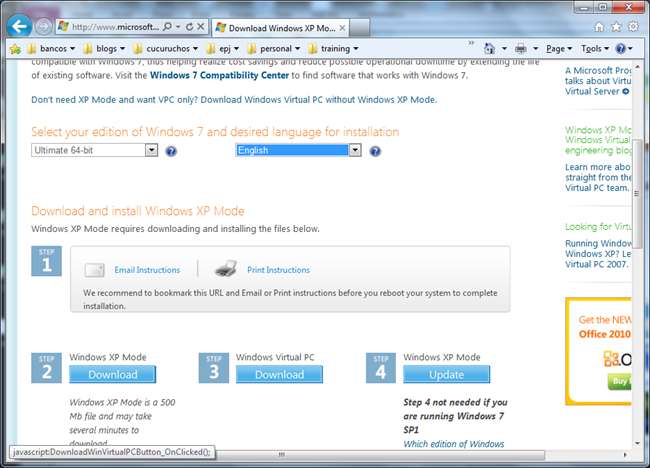
Task: Follow Windows 7 Compatibility Center link
Action: (219, 75)
